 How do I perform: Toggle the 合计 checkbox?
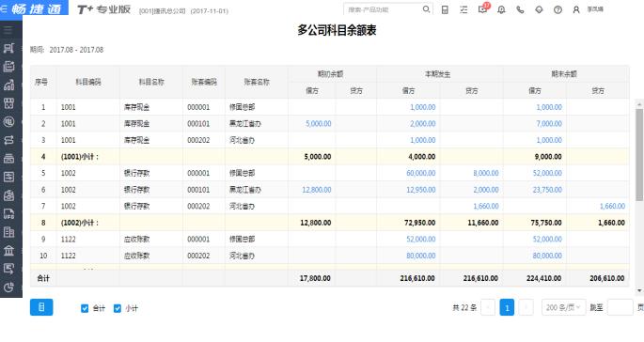85,308
